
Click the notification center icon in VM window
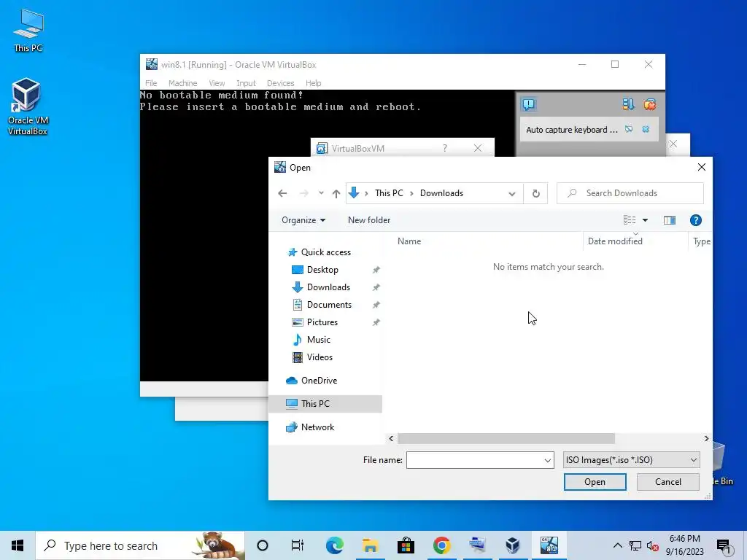pyautogui.click(x=529, y=104)
